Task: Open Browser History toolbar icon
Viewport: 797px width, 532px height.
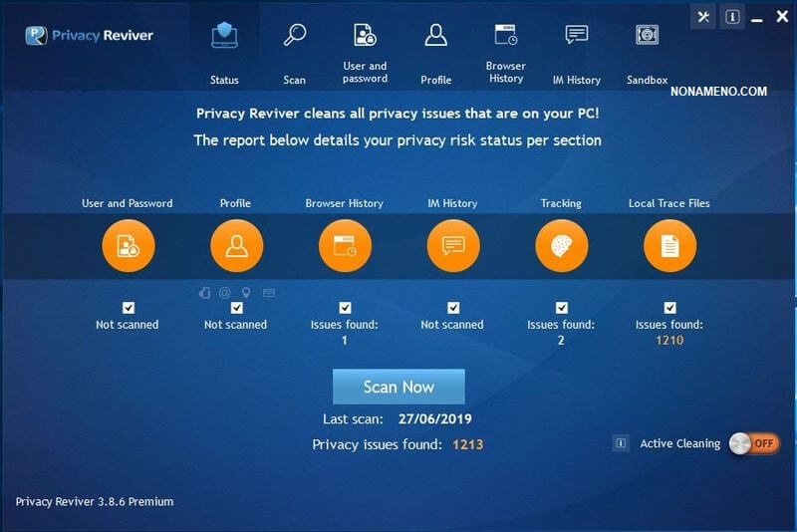Action: coord(506,35)
